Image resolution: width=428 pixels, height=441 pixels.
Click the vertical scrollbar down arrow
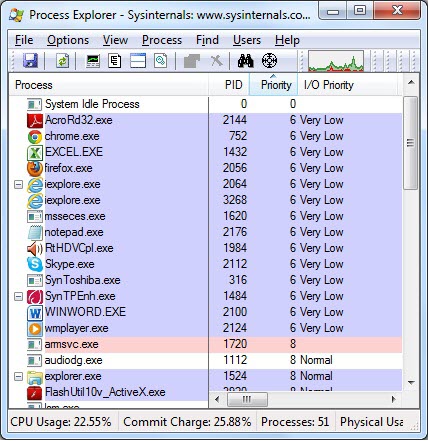pyautogui.click(x=411, y=383)
